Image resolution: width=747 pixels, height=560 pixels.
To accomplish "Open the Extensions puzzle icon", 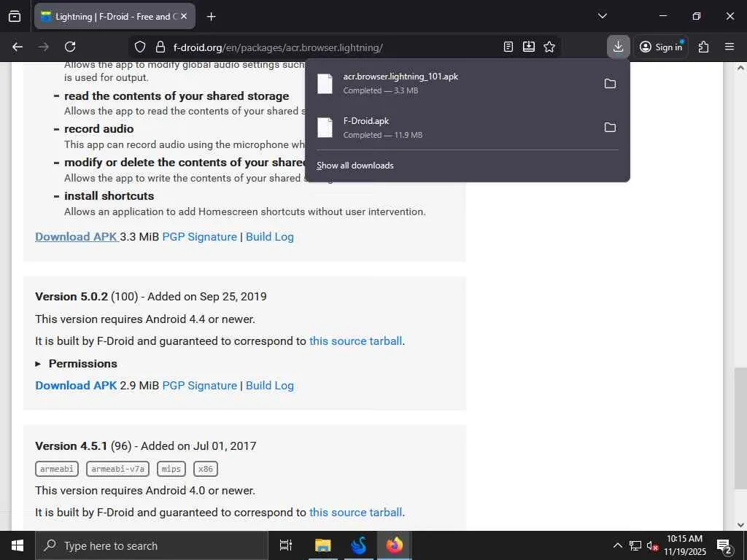I will pos(703,47).
